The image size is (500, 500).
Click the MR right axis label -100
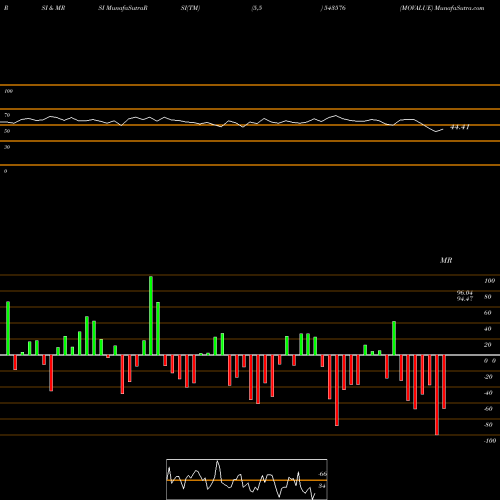click(490, 441)
